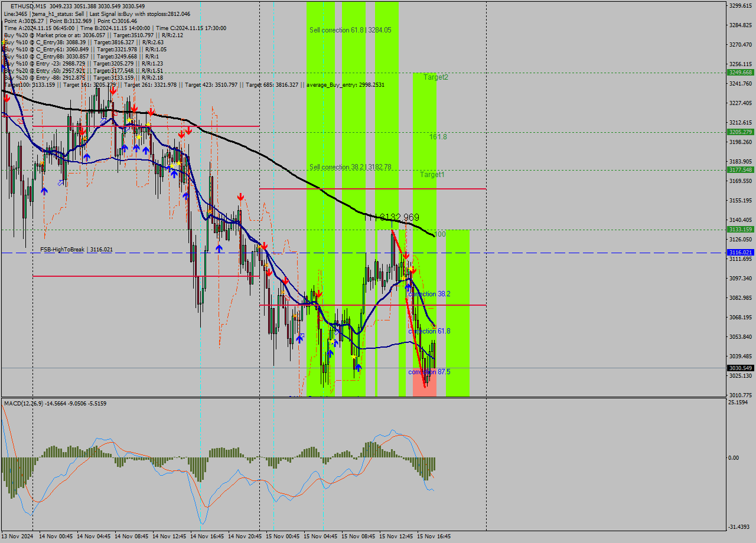
Task: Click the MACD zero level 0.00
Action: pos(734,457)
